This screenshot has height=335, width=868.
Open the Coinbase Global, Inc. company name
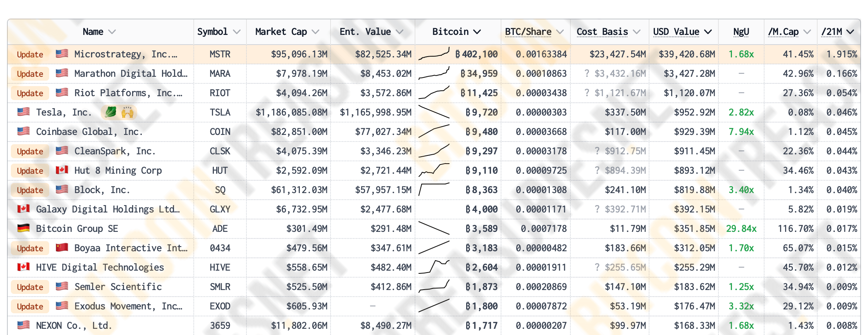[x=89, y=132]
